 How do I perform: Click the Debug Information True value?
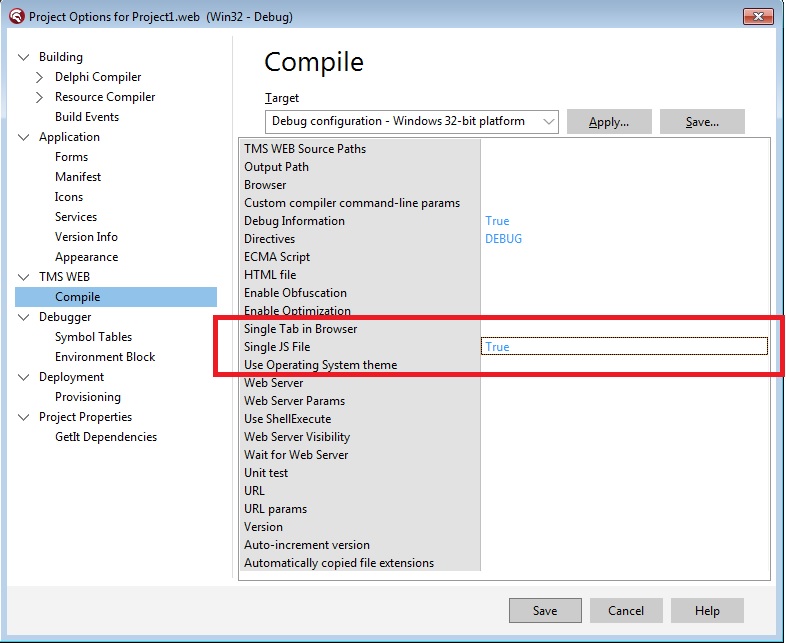pyautogui.click(x=497, y=221)
